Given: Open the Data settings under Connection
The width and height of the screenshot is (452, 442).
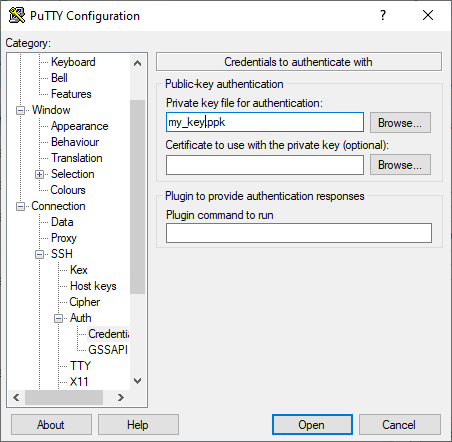Looking at the screenshot, I should tap(62, 222).
